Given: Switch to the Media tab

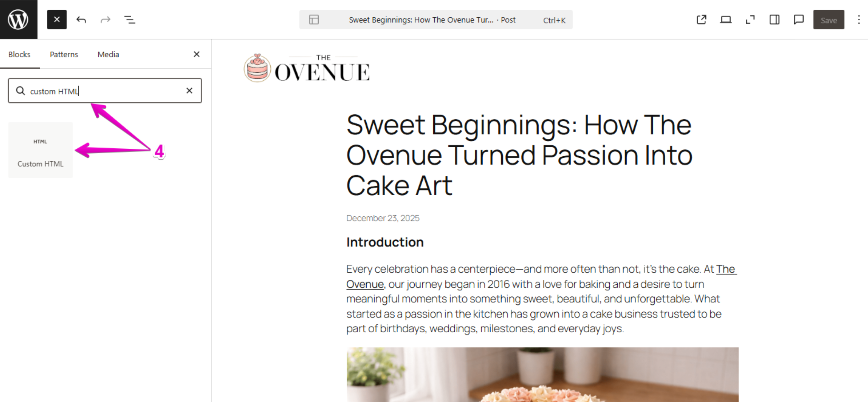Looking at the screenshot, I should (x=108, y=54).
